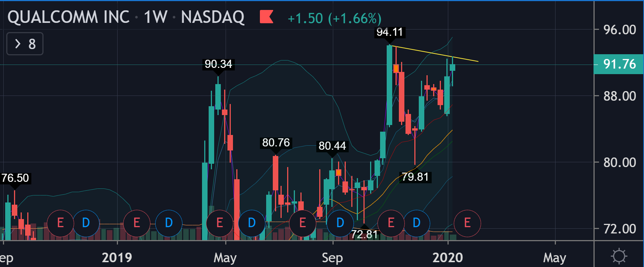Click the dividend D marker just before 2020
The width and height of the screenshot is (644, 267).
[417, 223]
